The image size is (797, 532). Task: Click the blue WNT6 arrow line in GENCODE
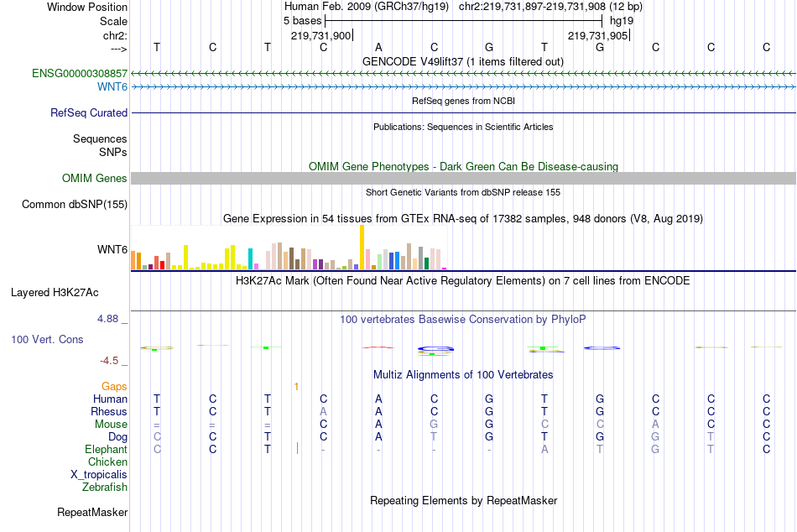pos(464,87)
